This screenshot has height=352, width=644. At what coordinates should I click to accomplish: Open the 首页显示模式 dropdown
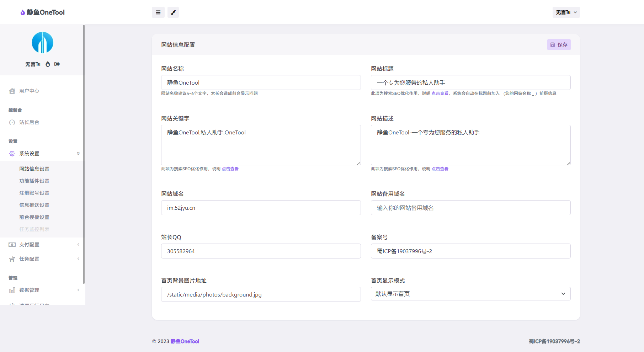pyautogui.click(x=470, y=294)
